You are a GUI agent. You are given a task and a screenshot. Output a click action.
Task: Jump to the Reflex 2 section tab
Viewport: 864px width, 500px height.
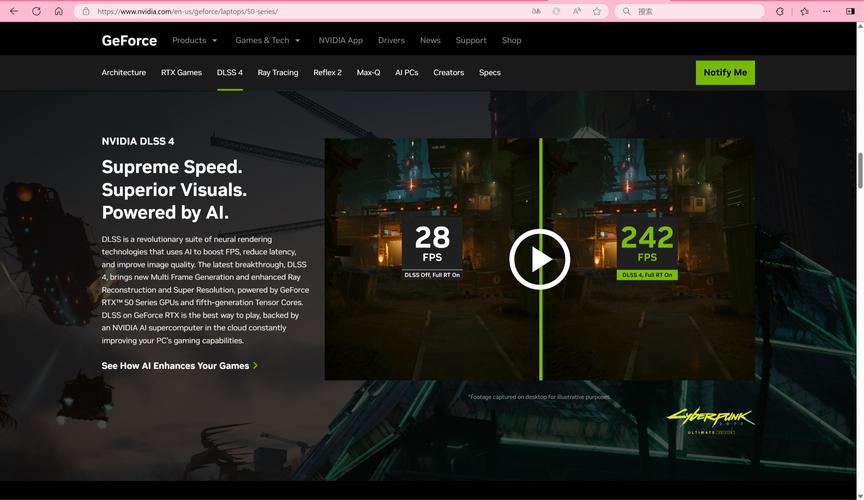pyautogui.click(x=327, y=72)
